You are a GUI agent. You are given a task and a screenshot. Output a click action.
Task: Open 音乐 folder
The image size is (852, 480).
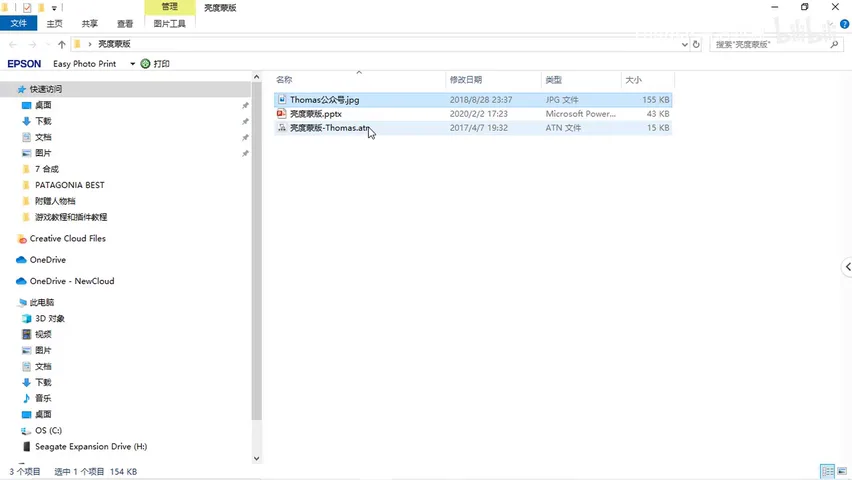click(x=43, y=398)
